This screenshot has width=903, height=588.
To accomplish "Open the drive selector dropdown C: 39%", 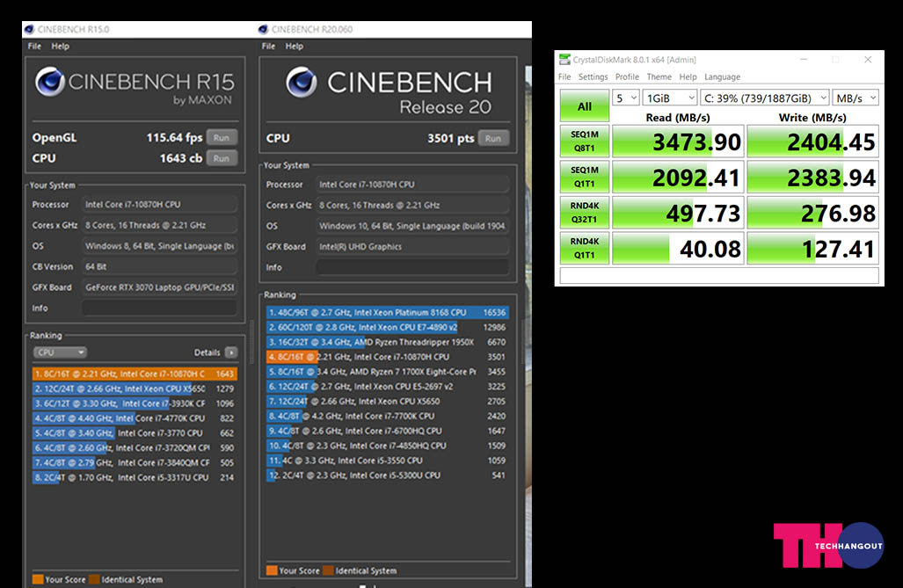I will [x=765, y=98].
